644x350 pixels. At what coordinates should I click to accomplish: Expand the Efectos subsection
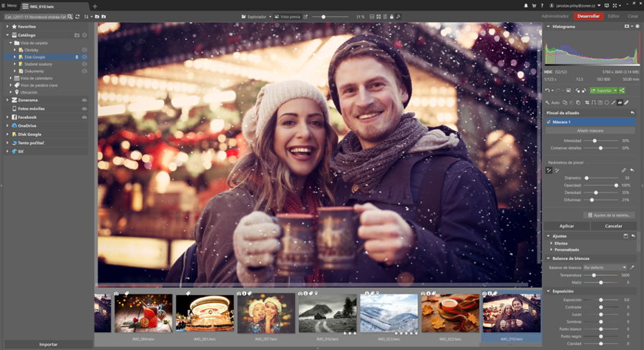[551, 243]
